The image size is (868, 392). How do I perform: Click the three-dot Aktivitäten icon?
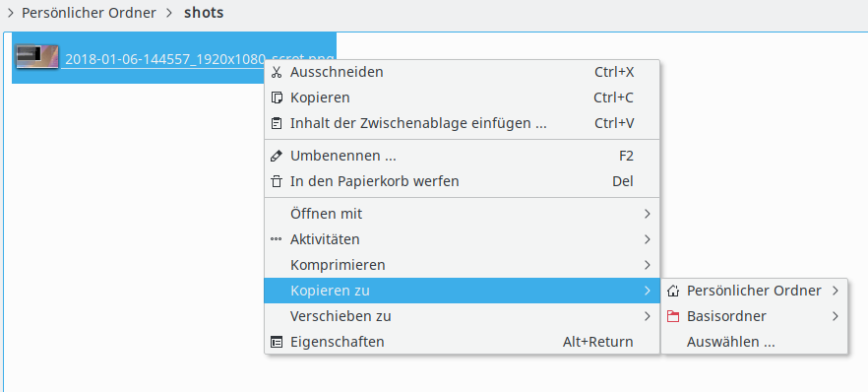coord(277,239)
